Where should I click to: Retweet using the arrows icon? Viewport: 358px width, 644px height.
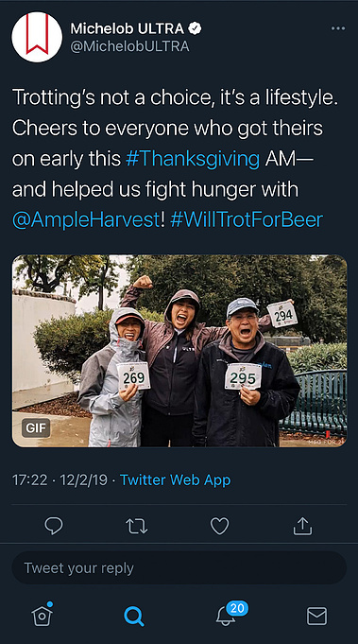(137, 526)
